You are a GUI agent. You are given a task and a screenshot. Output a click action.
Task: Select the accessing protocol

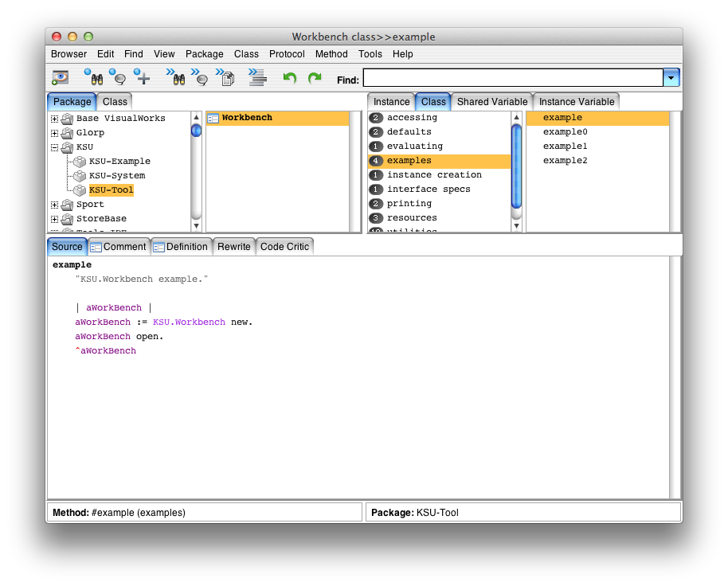[439, 117]
